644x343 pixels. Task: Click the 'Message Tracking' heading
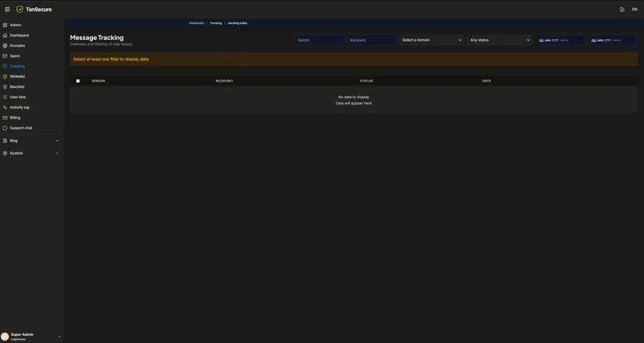97,37
